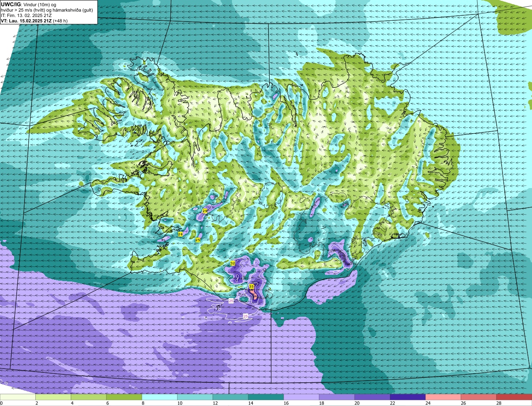Click the 'IT: Fim. 13. 02. 2025 21Z' line

(26, 15)
